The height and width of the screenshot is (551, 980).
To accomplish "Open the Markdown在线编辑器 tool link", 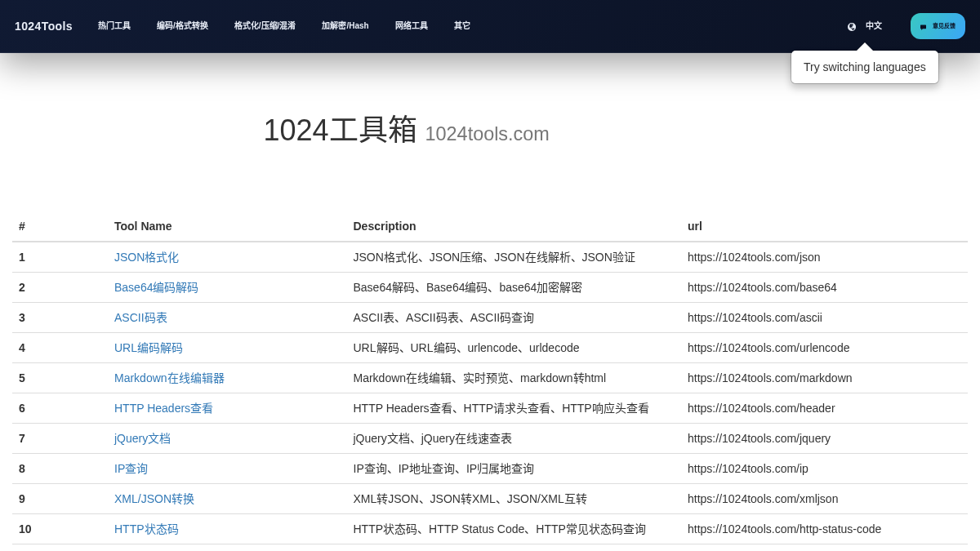I will 169,378.
